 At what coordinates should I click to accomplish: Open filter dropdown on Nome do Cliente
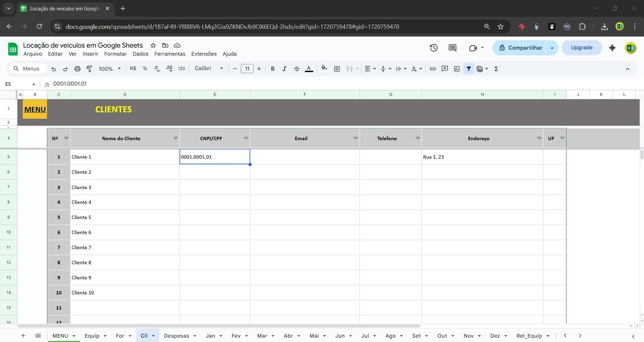tap(175, 138)
